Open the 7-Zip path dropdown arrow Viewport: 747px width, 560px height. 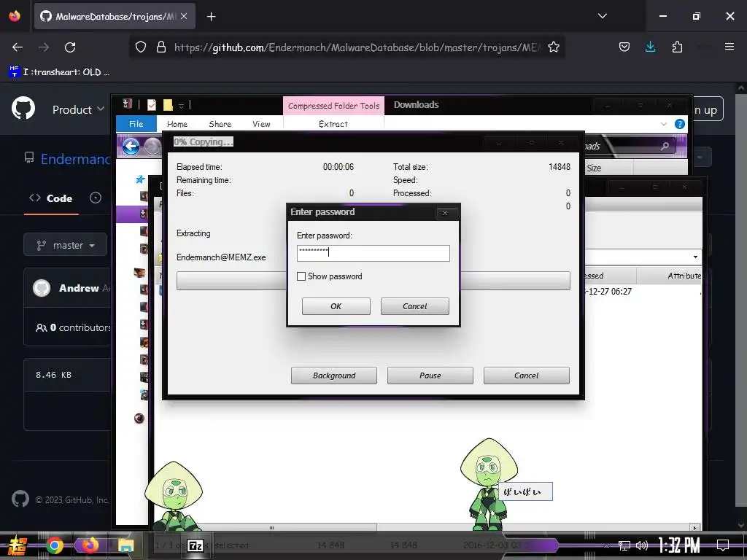(x=695, y=257)
